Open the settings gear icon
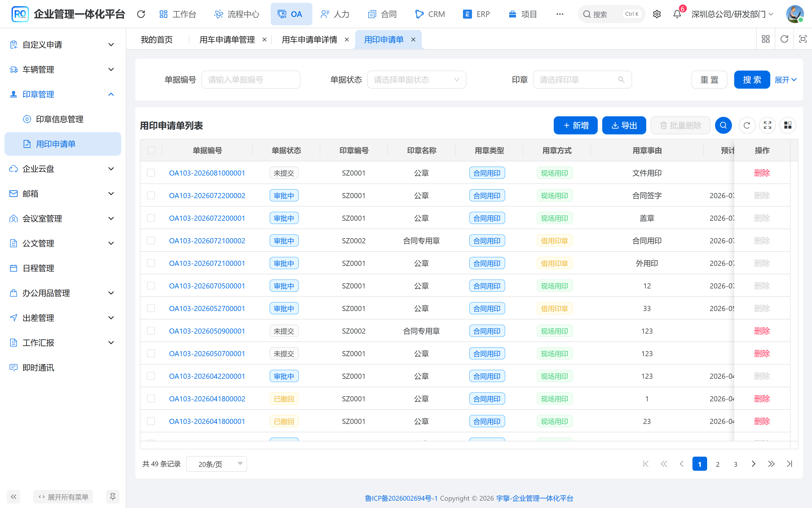This screenshot has width=812, height=508. (x=657, y=14)
